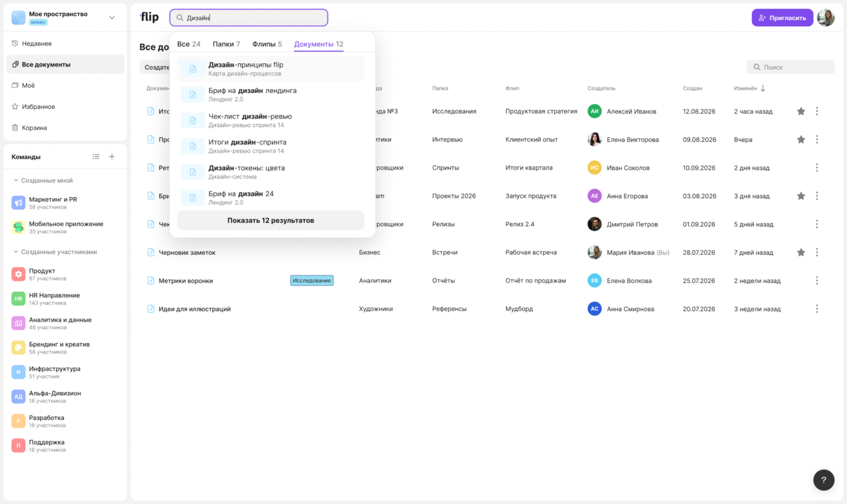Open more options for Анна Смирнова row

tap(817, 309)
